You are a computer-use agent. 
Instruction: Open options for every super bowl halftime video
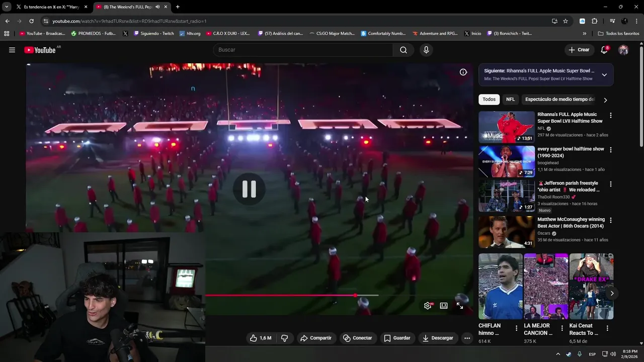[611, 150]
